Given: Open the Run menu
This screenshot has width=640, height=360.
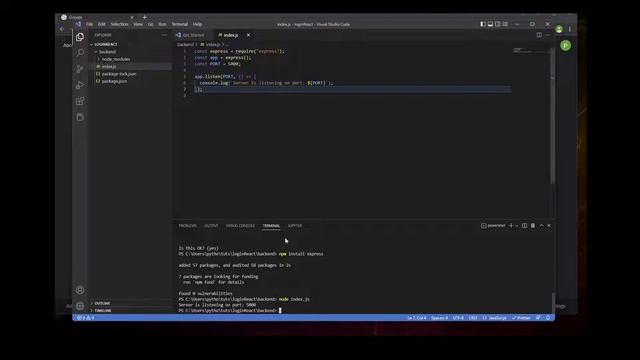Looking at the screenshot, I should click(162, 24).
